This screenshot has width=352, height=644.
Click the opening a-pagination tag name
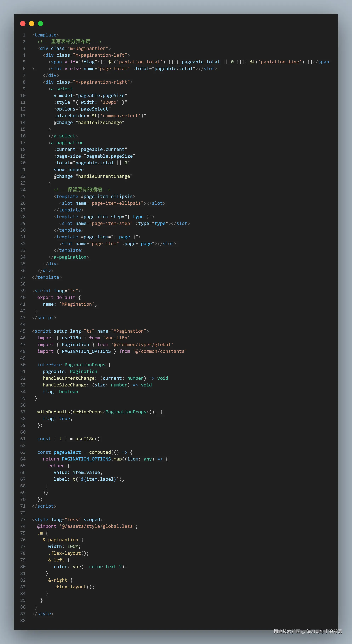67,143
